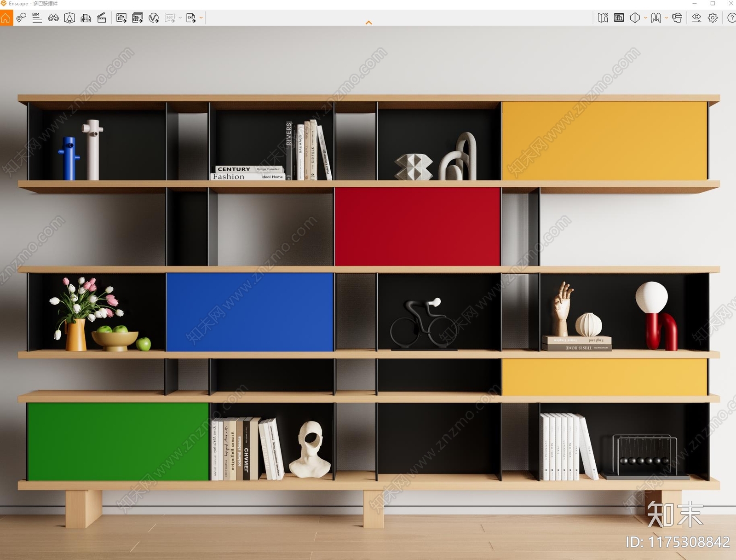
Task: Click the V-Ray scene export icon
Action: pyautogui.click(x=154, y=18)
